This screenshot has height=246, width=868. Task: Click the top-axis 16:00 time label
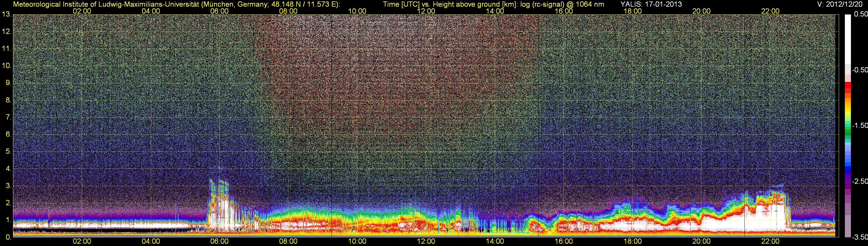click(564, 11)
